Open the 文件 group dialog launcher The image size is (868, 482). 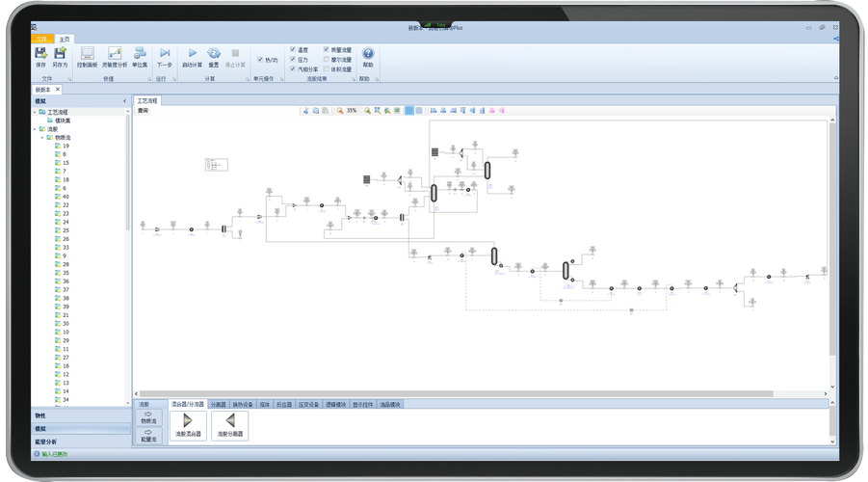[x=69, y=79]
